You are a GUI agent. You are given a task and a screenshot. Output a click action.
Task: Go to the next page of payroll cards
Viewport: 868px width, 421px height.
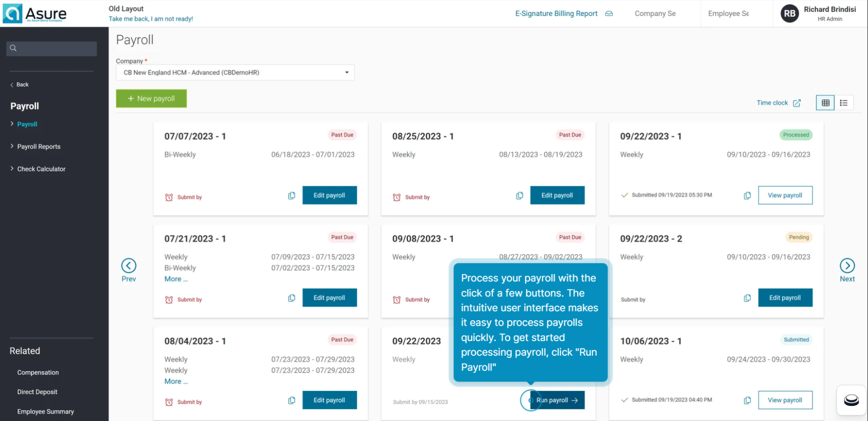[847, 266]
